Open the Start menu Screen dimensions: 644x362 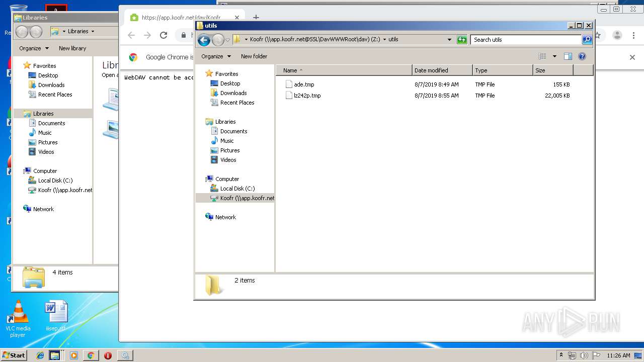14,355
